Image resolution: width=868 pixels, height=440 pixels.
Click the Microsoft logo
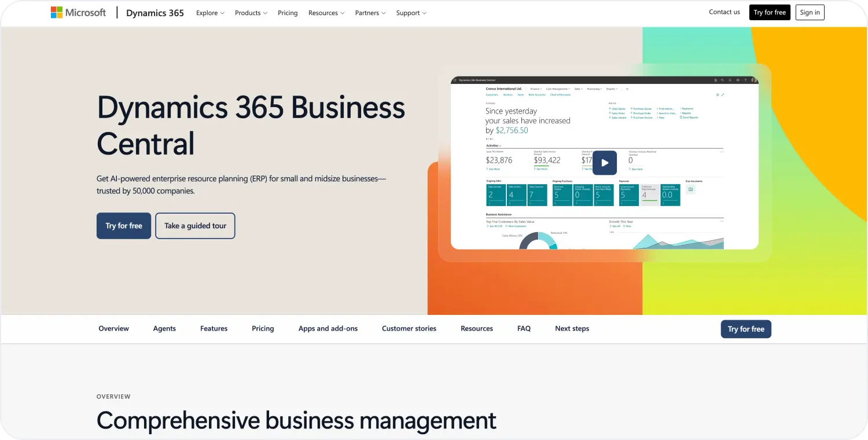78,13
